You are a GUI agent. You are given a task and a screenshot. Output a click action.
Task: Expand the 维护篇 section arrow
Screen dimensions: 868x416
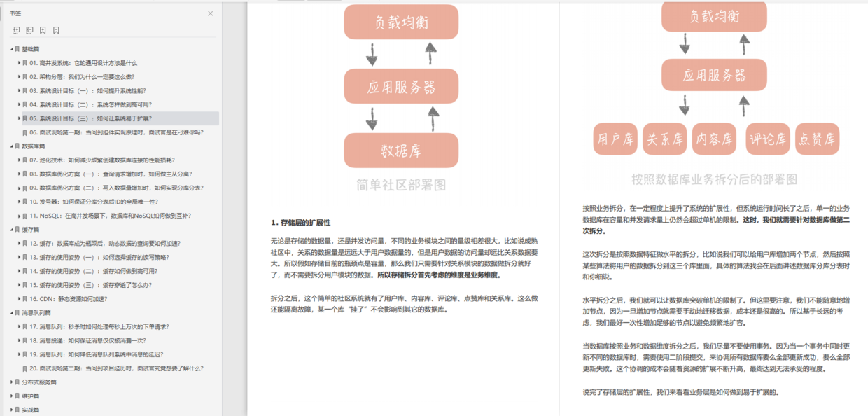point(12,396)
